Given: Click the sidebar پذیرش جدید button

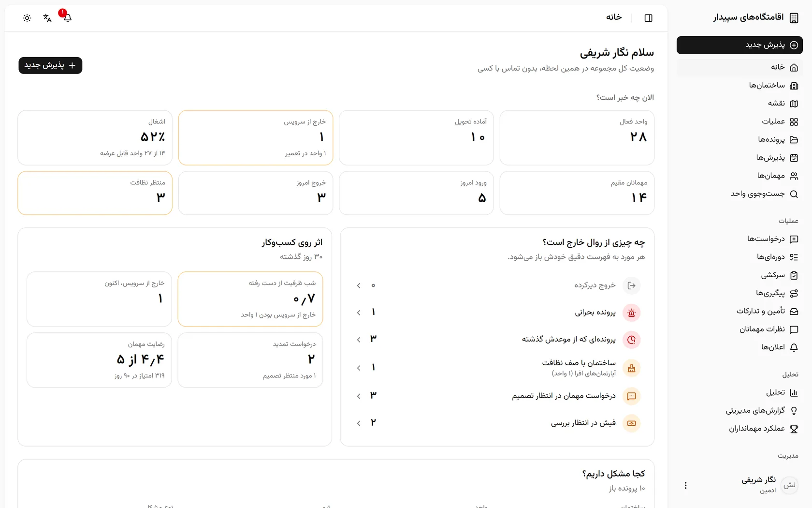Looking at the screenshot, I should coord(739,45).
